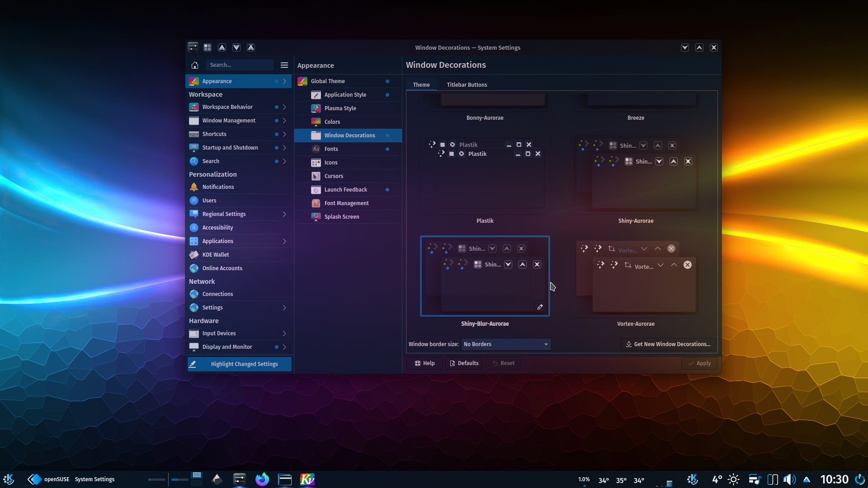Open Users settings
The height and width of the screenshot is (488, 868).
click(238, 201)
